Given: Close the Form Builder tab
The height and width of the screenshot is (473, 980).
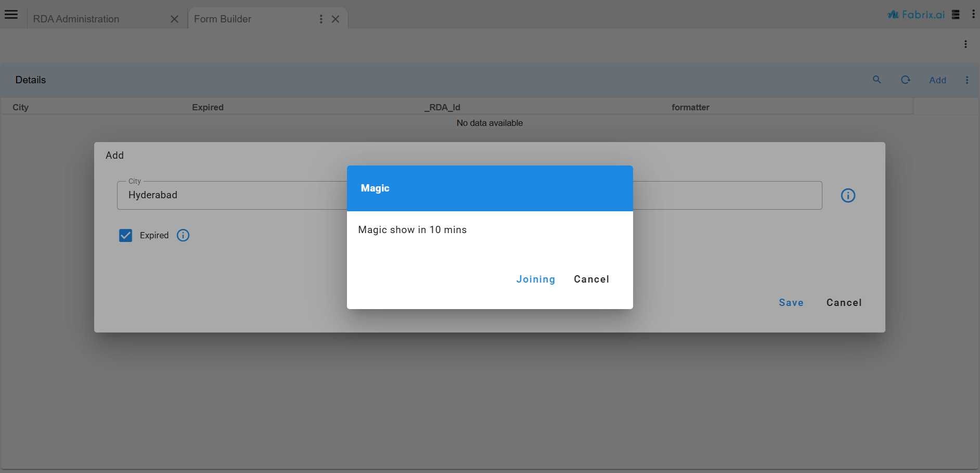Looking at the screenshot, I should pos(336,19).
